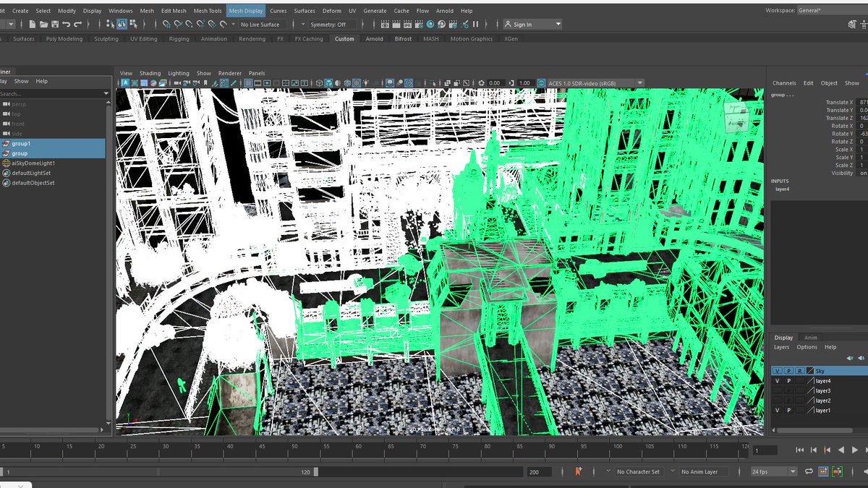Click the play forwards button
Image resolution: width=868 pixels, height=488 pixels.
[x=854, y=450]
